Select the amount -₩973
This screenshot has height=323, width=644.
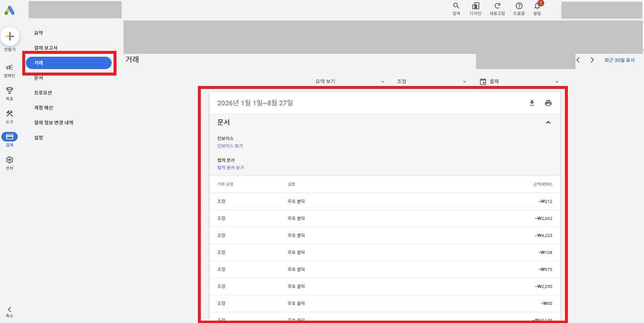545,269
